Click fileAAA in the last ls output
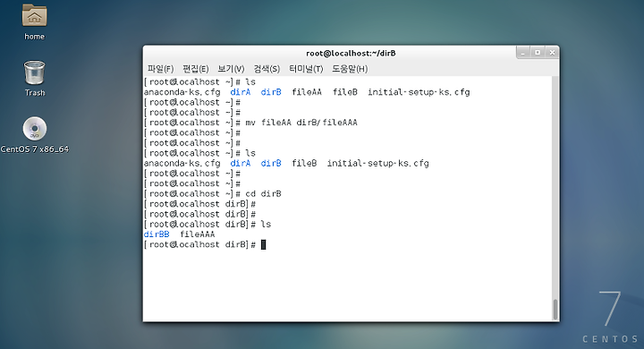Image resolution: width=644 pixels, height=349 pixels. click(197, 234)
